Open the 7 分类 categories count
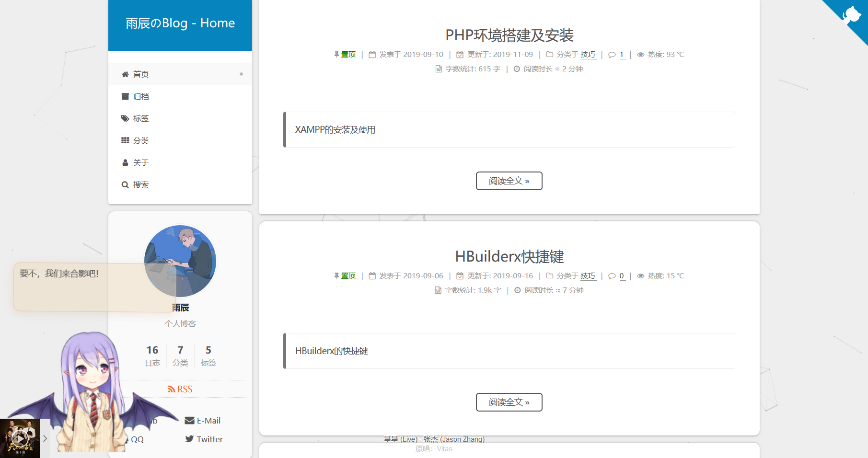 180,356
